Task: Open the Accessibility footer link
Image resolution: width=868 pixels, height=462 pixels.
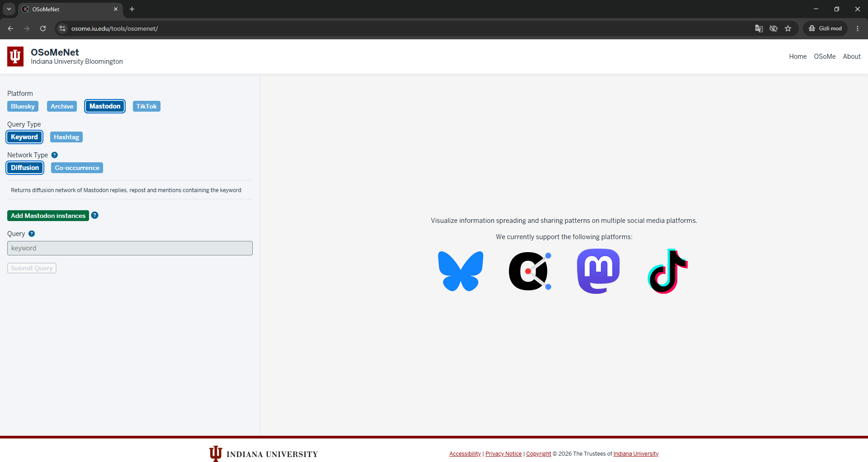Action: click(465, 454)
